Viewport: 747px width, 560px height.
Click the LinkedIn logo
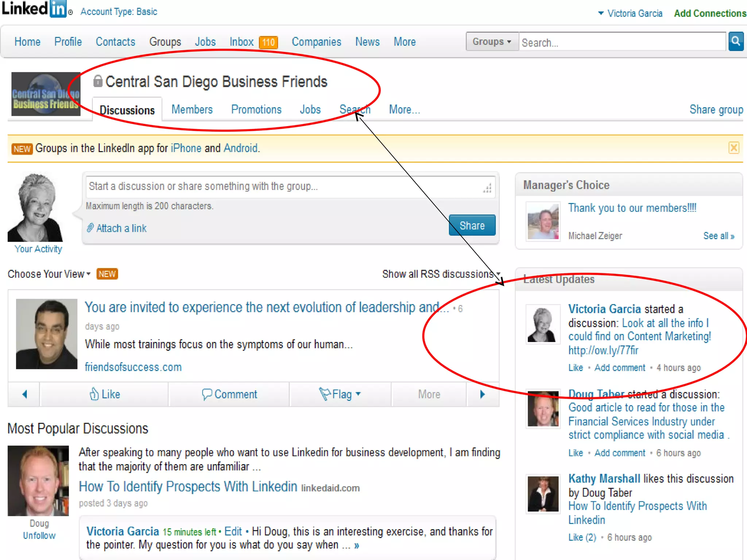click(35, 9)
